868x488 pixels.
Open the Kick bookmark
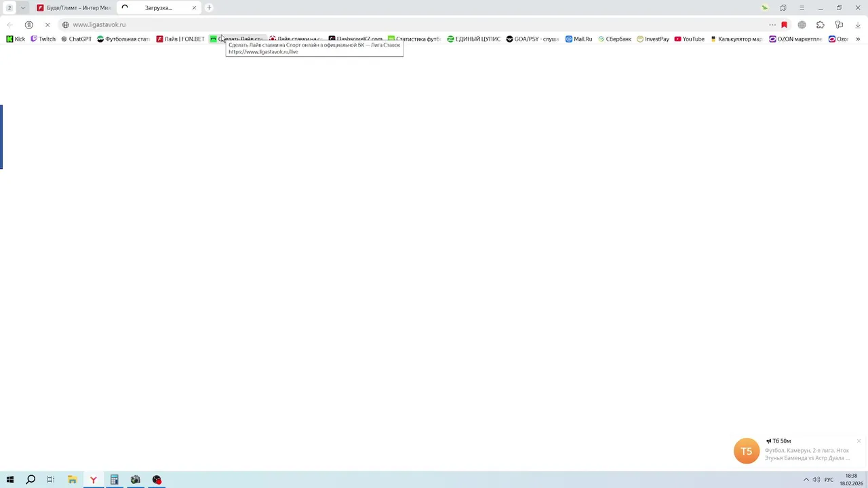16,39
